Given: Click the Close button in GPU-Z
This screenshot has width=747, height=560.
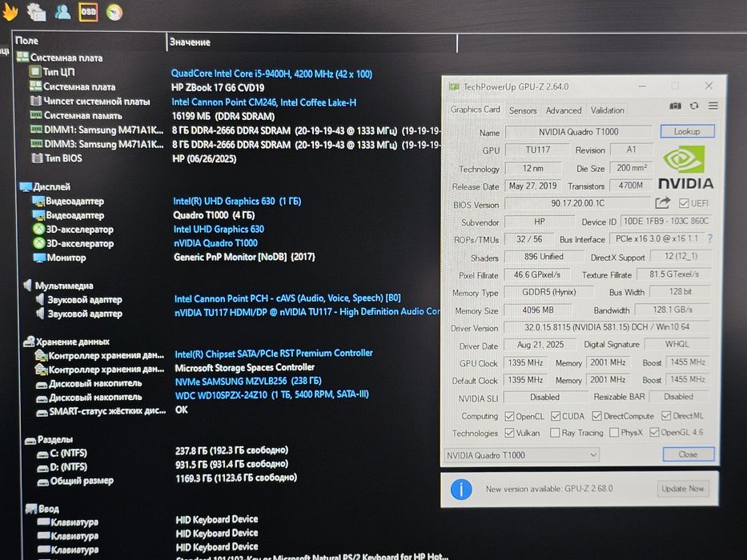Looking at the screenshot, I should point(688,454).
